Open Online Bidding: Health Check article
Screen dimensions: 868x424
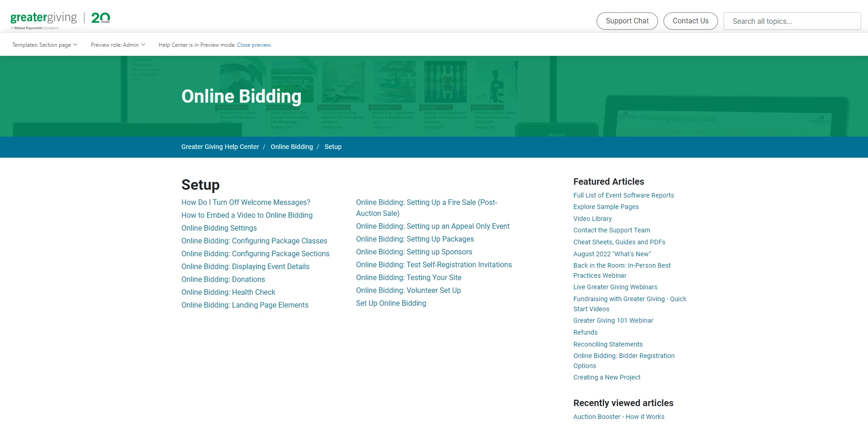point(228,292)
